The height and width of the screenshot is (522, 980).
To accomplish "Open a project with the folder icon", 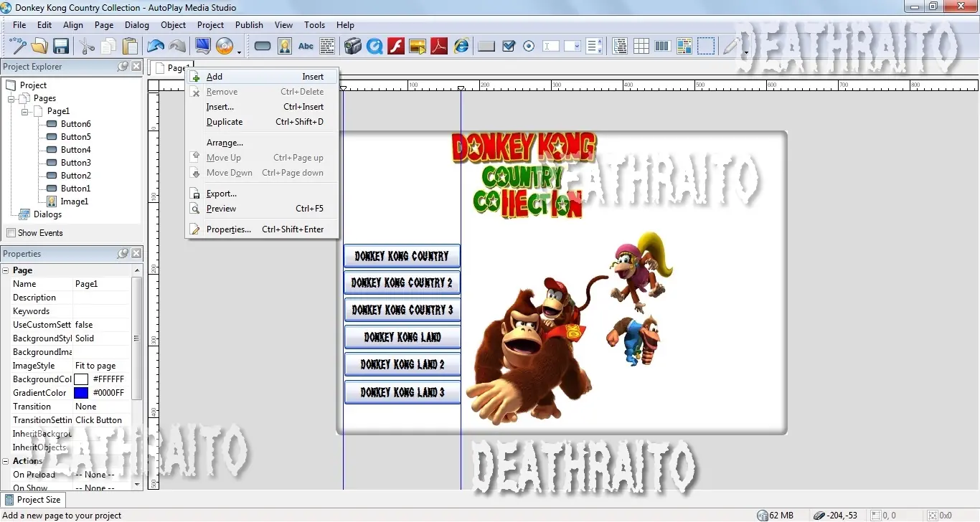I will (39, 47).
